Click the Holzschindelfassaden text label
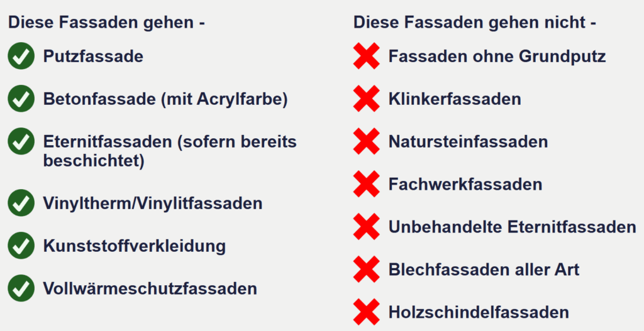This screenshot has height=331, width=644. point(479,312)
